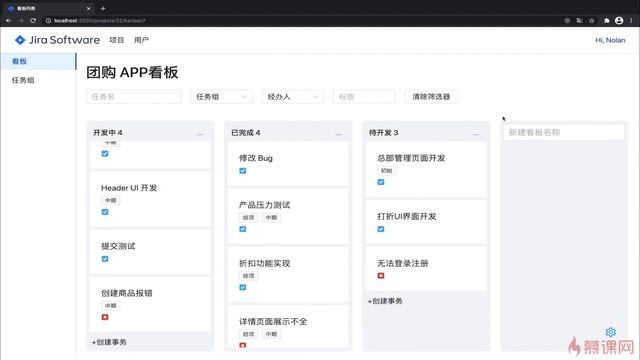Click the browser back arrow

(9, 20)
